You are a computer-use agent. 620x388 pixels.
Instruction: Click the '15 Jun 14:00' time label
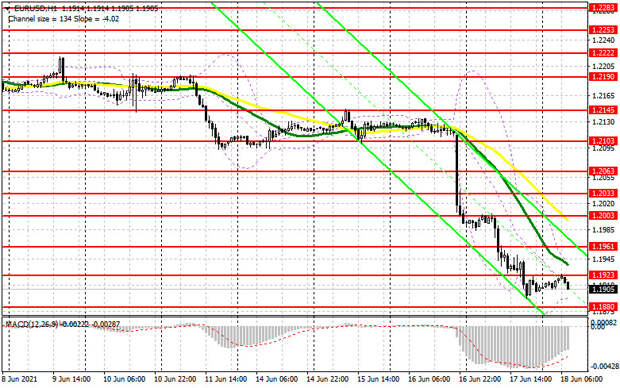pyautogui.click(x=378, y=379)
